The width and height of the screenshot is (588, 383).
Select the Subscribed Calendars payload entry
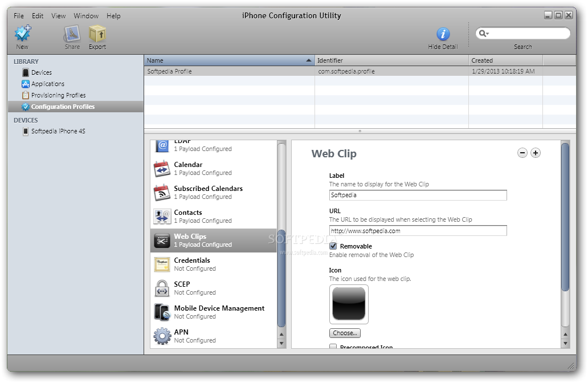[x=214, y=193]
